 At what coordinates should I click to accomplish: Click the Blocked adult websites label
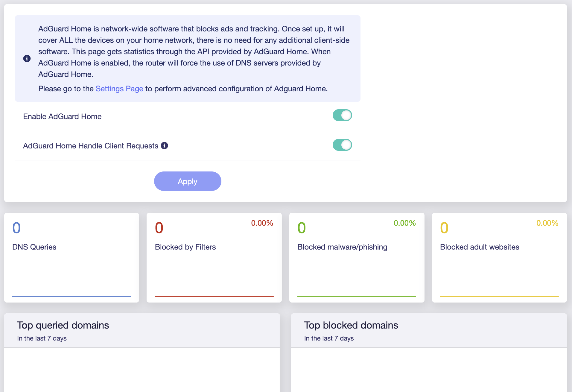(x=480, y=247)
